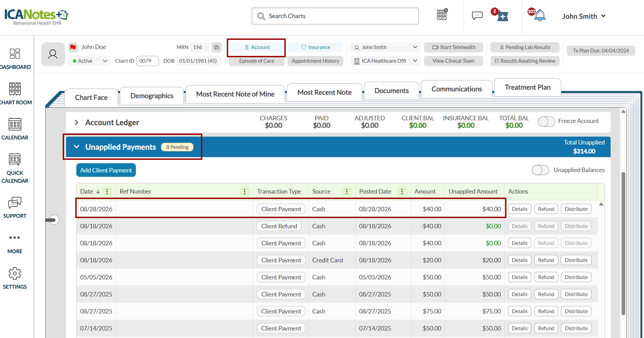Open the Support sidebar icon
This screenshot has width=644, height=338.
(x=15, y=208)
